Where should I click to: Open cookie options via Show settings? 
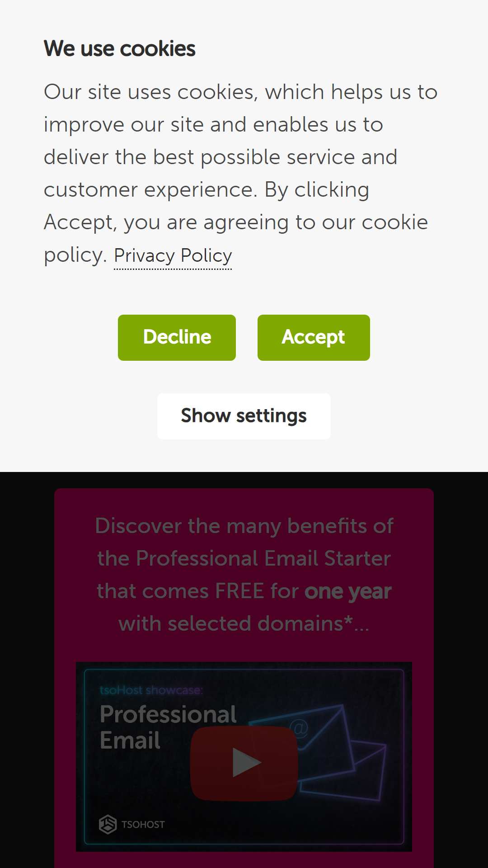click(x=244, y=416)
